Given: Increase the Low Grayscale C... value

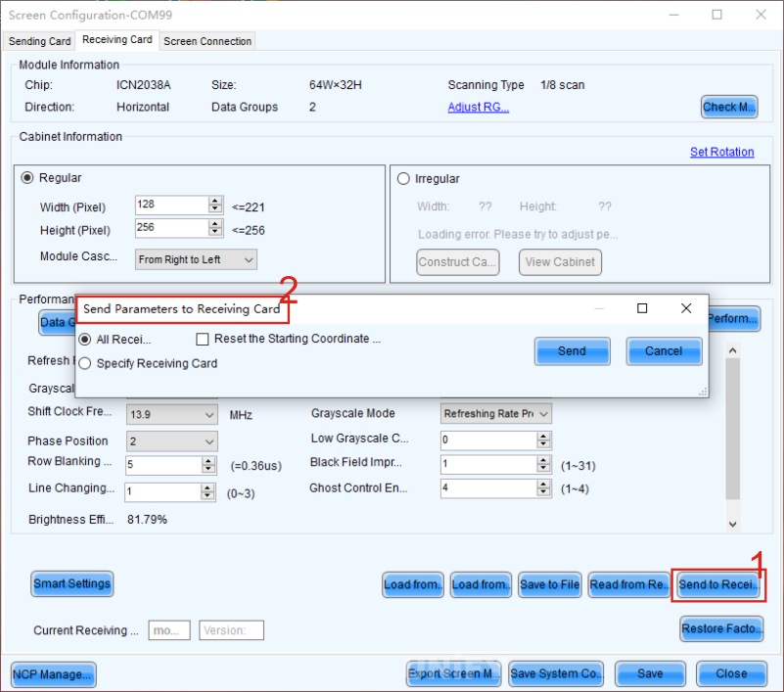Looking at the screenshot, I should [543, 436].
